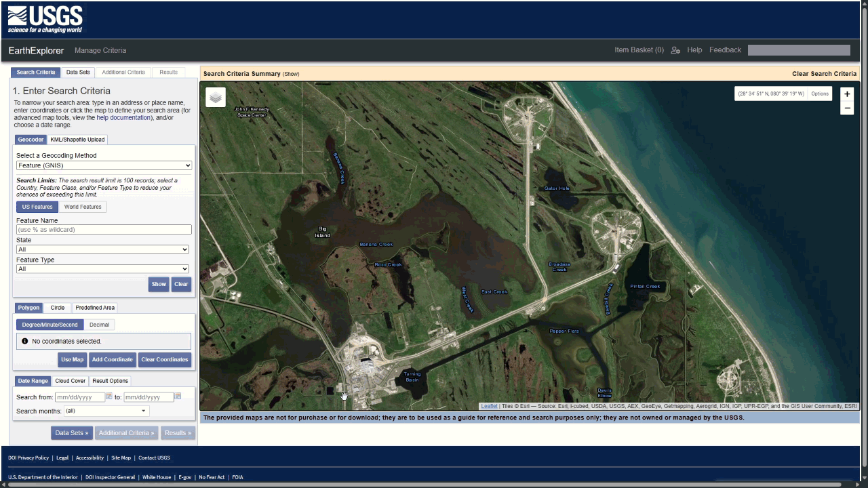Open calendar for the 'to' date
The height and width of the screenshot is (488, 868).
178,396
